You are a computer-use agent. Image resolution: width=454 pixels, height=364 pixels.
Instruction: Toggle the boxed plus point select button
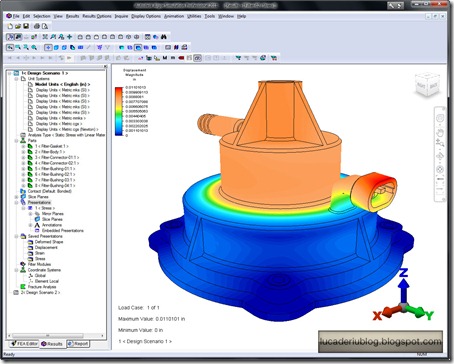click(x=48, y=47)
